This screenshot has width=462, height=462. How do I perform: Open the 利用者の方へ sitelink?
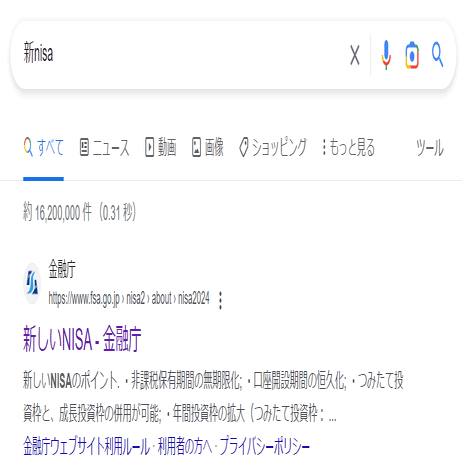(x=185, y=446)
